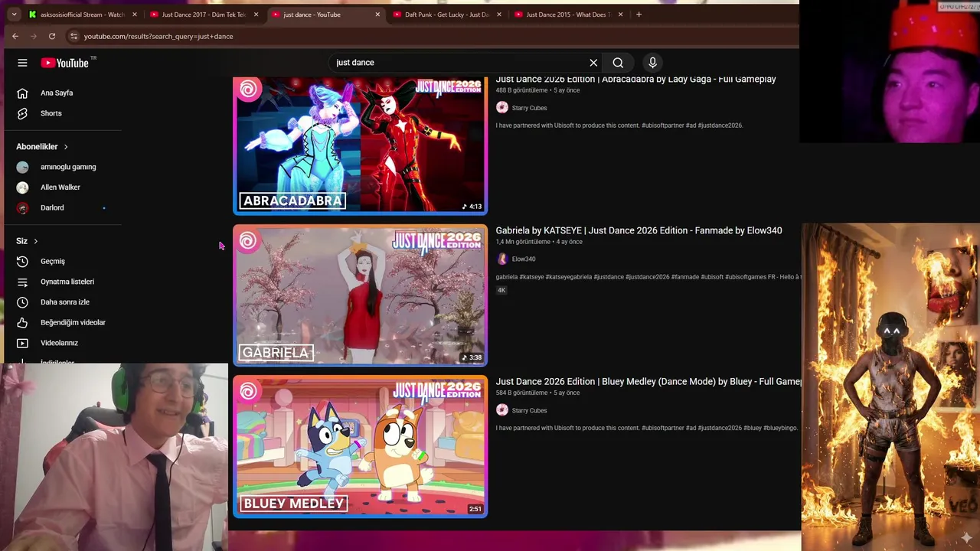Image resolution: width=980 pixels, height=551 pixels.
Task: Open amınoglu gaming subscription channel
Action: point(68,167)
